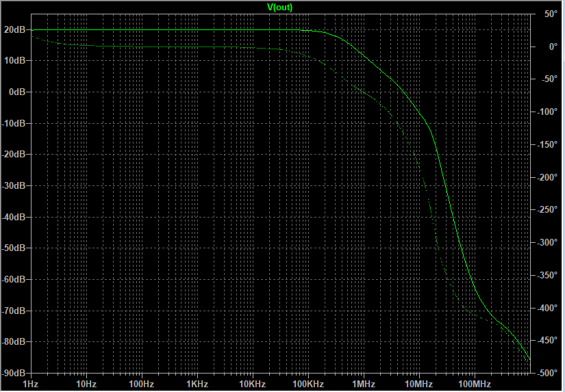Click the -150° phase axis label

pyautogui.click(x=548, y=145)
